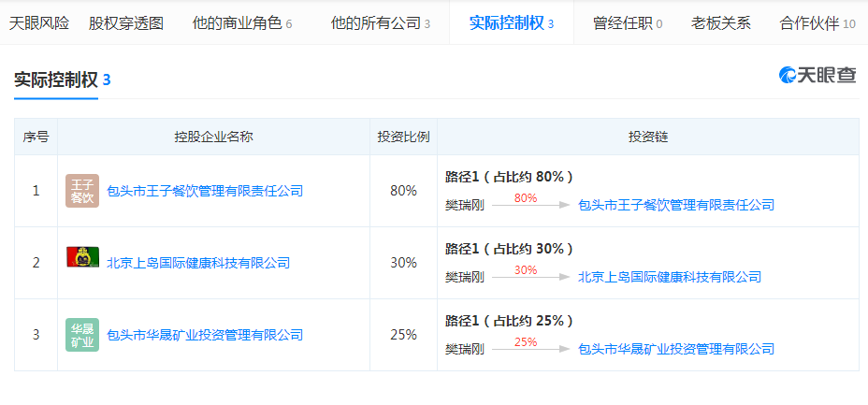Click the 投资链 column header

pos(648,137)
